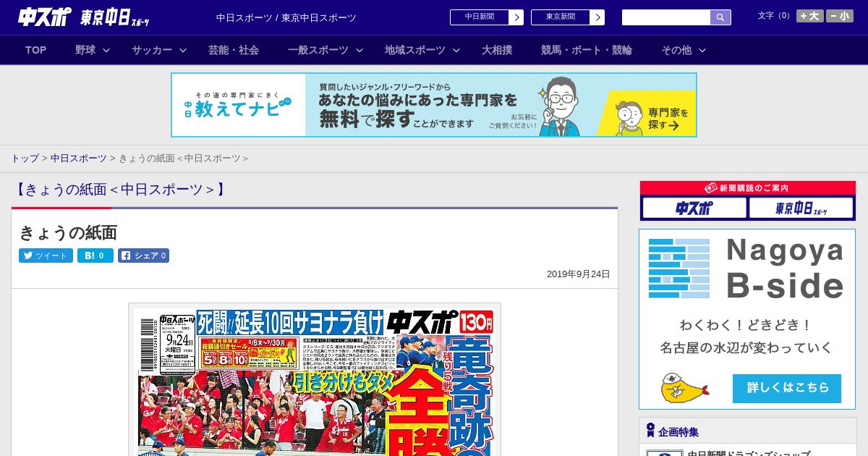Open 一般スポーツ menu
The width and height of the screenshot is (868, 456).
[x=318, y=50]
